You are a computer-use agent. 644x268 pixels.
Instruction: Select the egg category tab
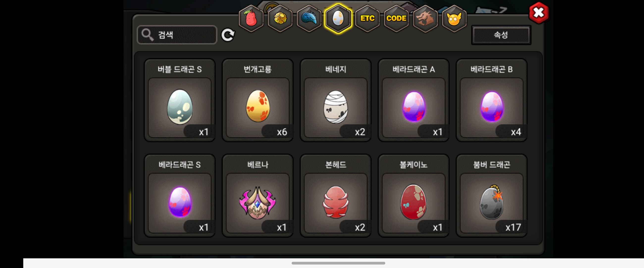click(338, 19)
